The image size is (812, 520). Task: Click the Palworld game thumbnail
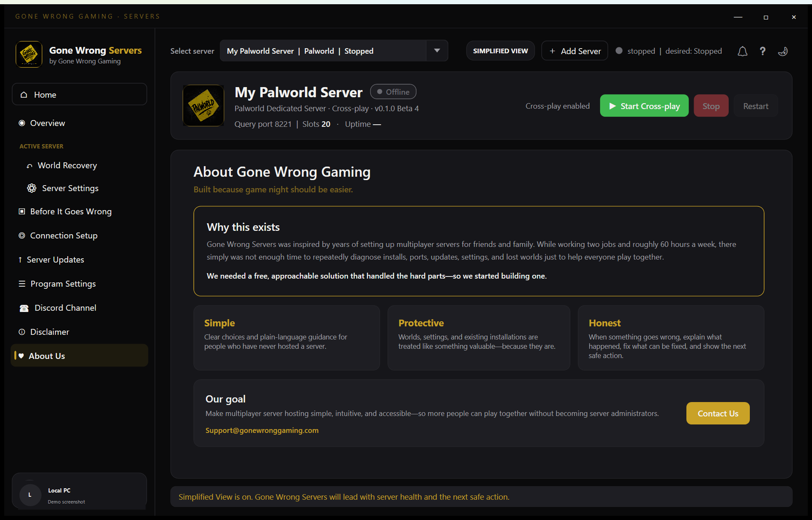[203, 105]
